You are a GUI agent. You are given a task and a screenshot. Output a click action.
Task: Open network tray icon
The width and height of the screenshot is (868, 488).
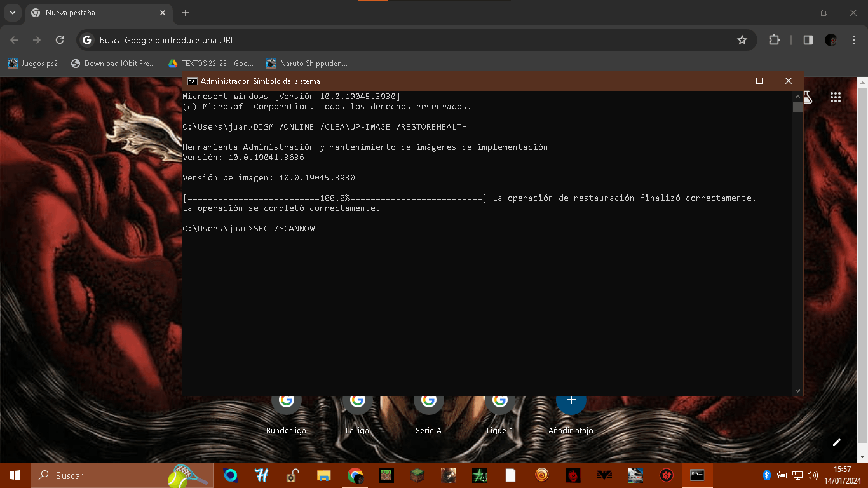click(797, 475)
